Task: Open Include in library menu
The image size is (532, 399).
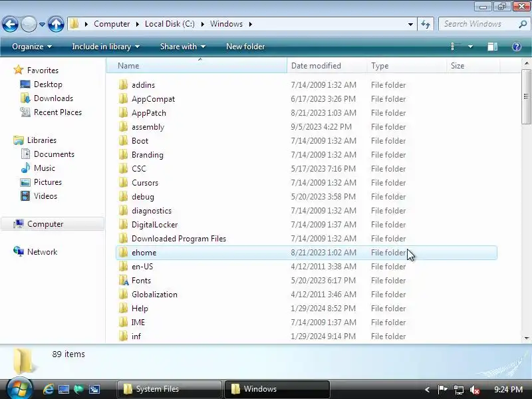Action: coord(106,47)
